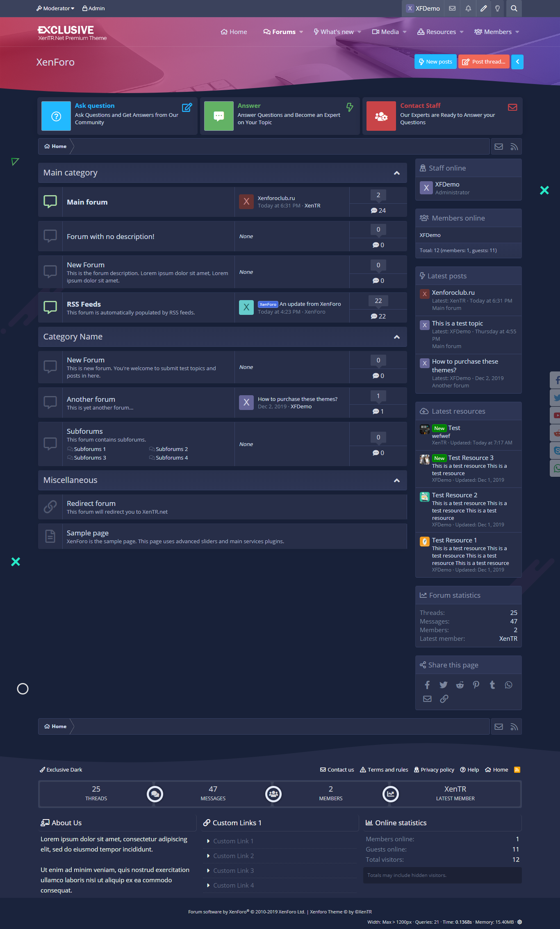Toggle sidebar with the blue arrow button

517,62
